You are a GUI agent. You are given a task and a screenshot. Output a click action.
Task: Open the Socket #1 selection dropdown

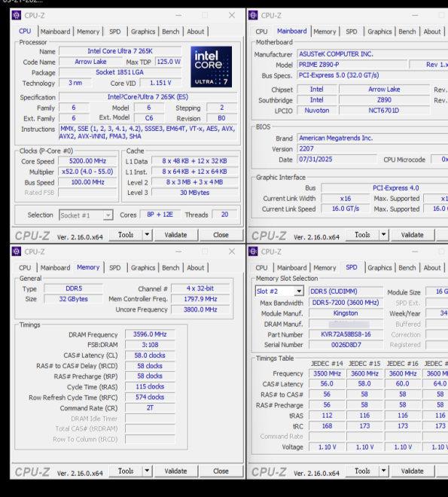108,215
